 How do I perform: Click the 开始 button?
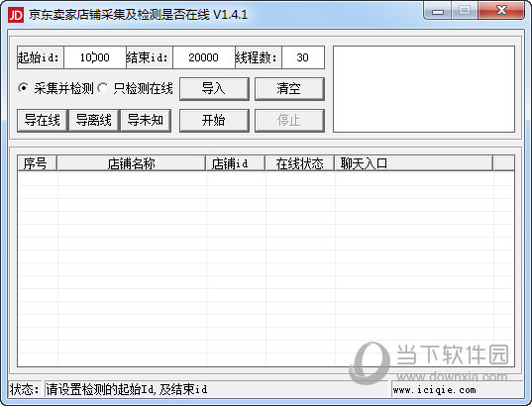214,120
